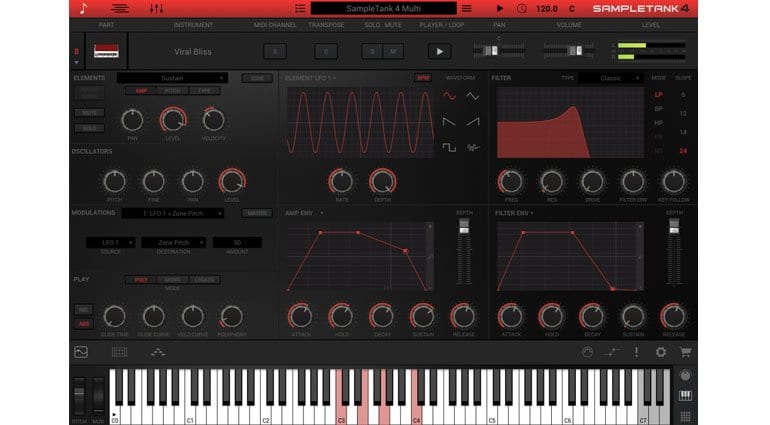Image resolution: width=770 pixels, height=425 pixels.
Task: Set filter slope to 12
Action: click(x=683, y=113)
